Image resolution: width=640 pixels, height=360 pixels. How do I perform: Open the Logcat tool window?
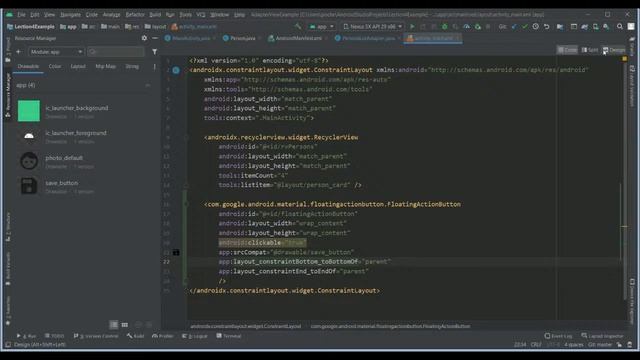click(195, 336)
